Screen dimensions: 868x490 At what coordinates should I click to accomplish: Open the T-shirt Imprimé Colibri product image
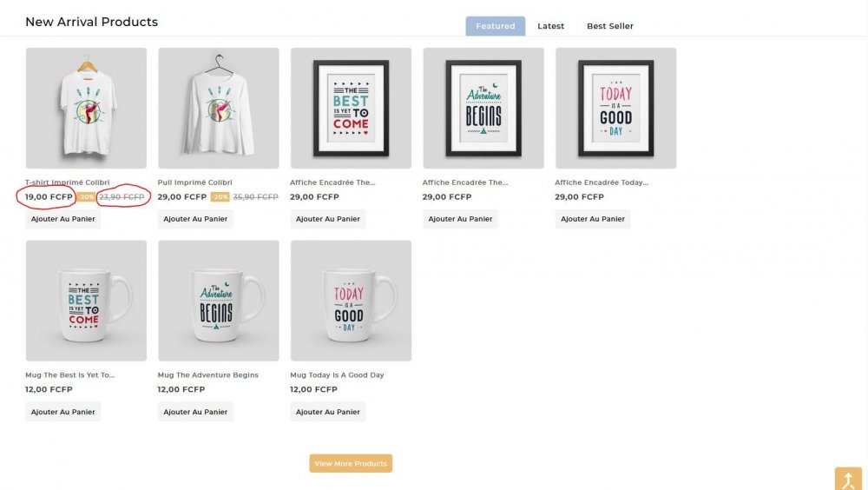[x=86, y=108]
